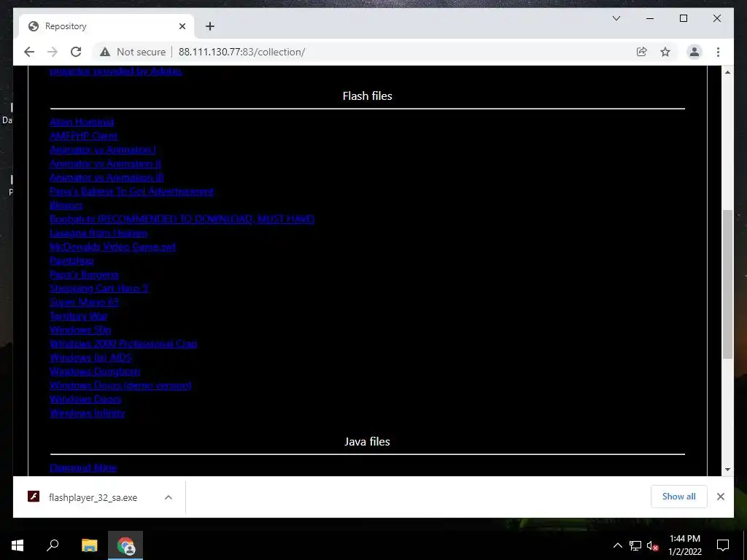
Task: Open the Diamond Mine Java link
Action: coord(83,467)
